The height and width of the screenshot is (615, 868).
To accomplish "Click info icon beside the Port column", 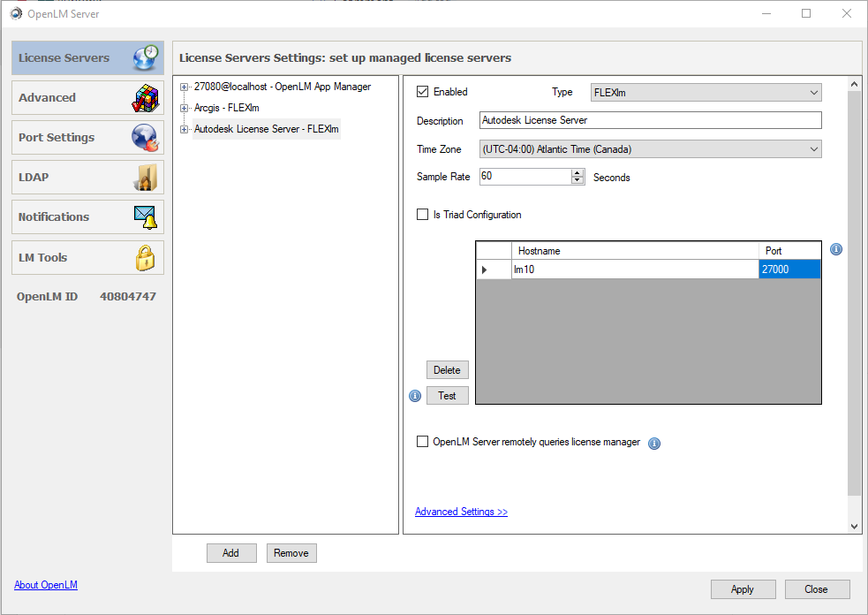I will tap(836, 250).
